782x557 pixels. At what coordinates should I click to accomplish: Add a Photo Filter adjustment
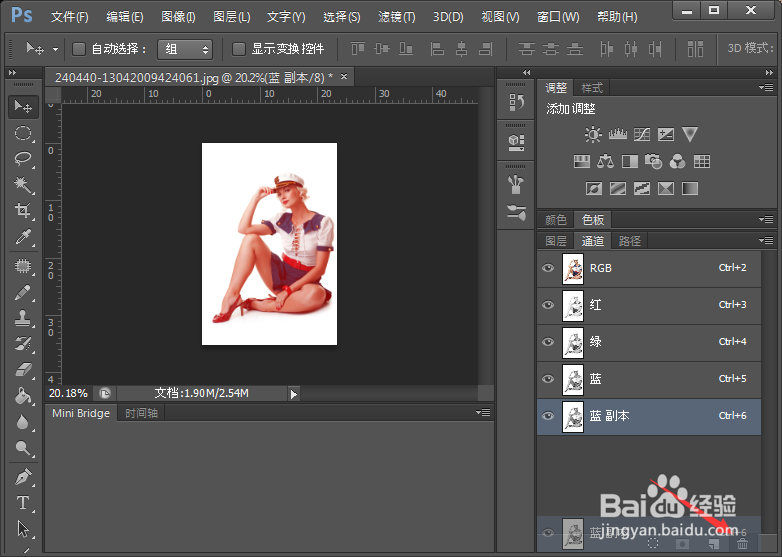coord(653,161)
